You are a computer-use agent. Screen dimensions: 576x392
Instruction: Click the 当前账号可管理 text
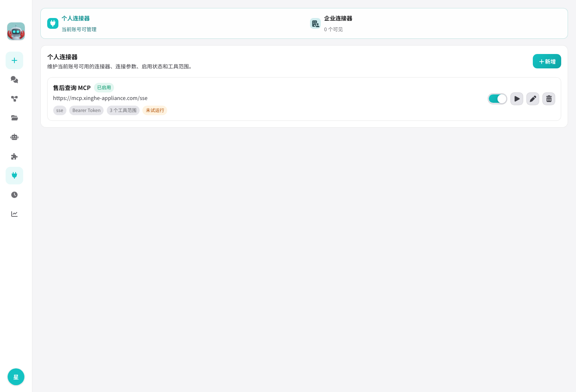pos(79,29)
